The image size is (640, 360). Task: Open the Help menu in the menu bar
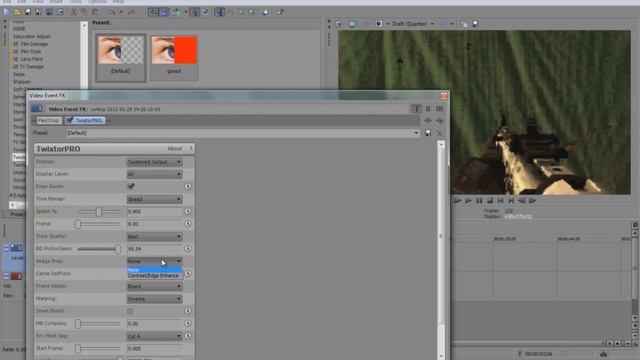(118, 2)
